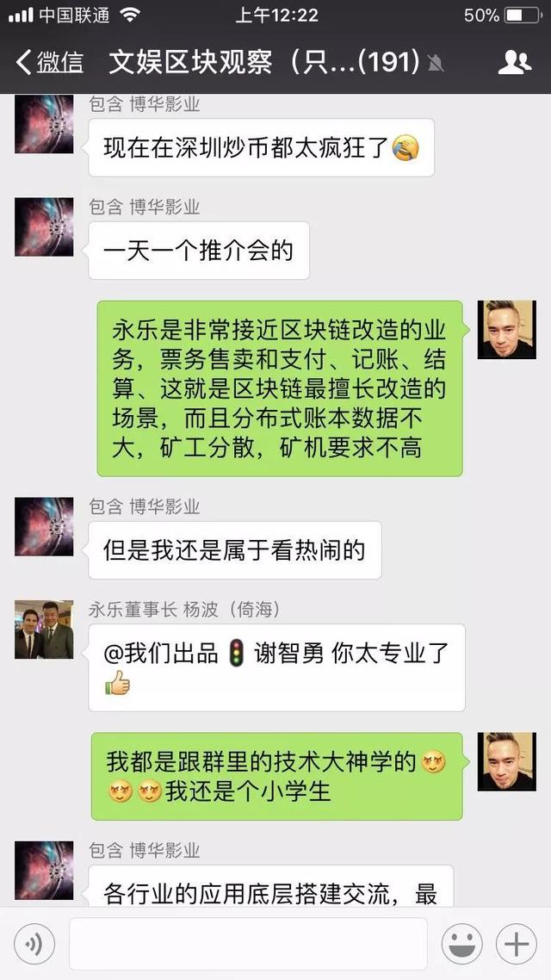Tap the group title 文娱区块观察

pyautogui.click(x=190, y=63)
